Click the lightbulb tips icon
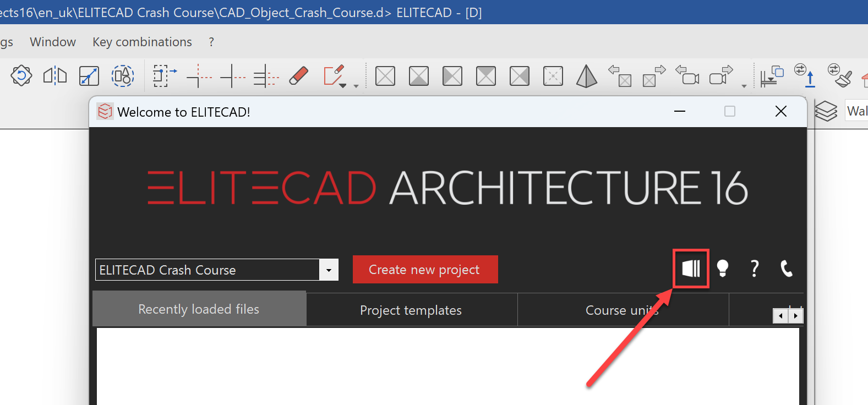 [x=723, y=269]
